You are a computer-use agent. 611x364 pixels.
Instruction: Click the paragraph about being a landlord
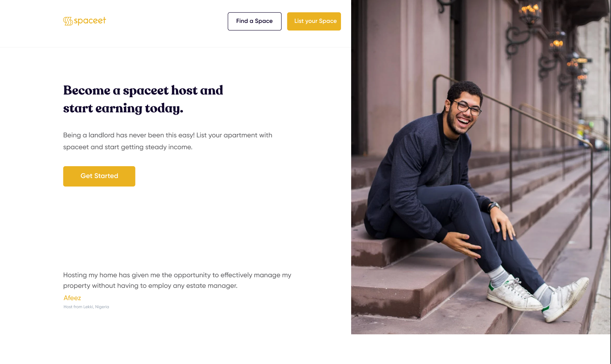(x=167, y=141)
